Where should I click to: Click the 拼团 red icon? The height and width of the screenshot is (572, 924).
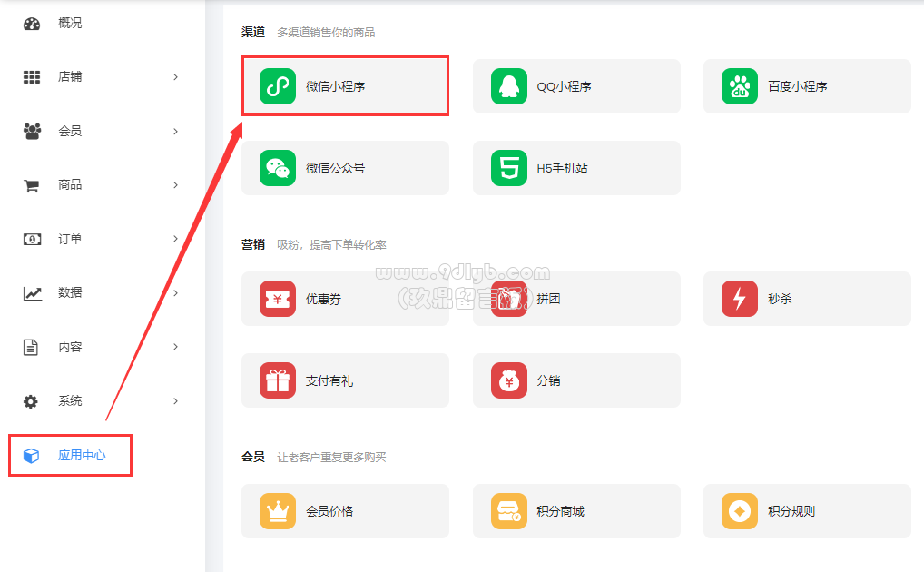[509, 299]
